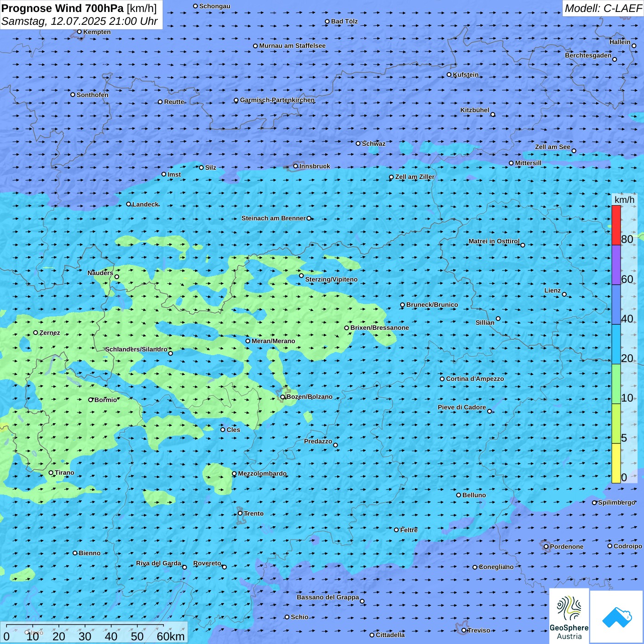Click the Berchtesgaden label
644x644 pixels.
tap(588, 55)
